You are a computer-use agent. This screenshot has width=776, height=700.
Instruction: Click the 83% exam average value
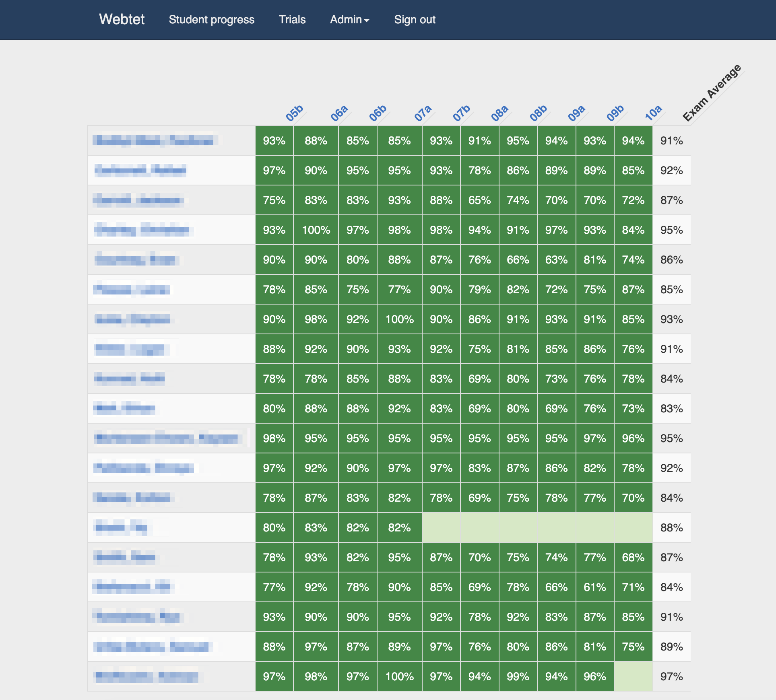click(672, 408)
